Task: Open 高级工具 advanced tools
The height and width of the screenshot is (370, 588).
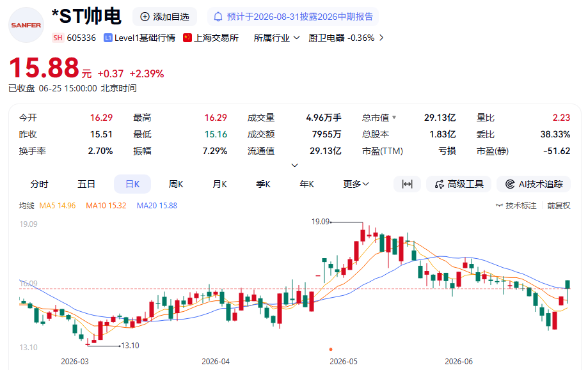Action: pos(459,184)
